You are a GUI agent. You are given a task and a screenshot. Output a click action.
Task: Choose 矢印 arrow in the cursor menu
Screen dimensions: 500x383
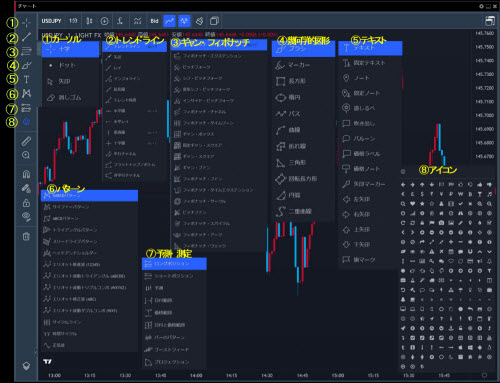coord(70,81)
